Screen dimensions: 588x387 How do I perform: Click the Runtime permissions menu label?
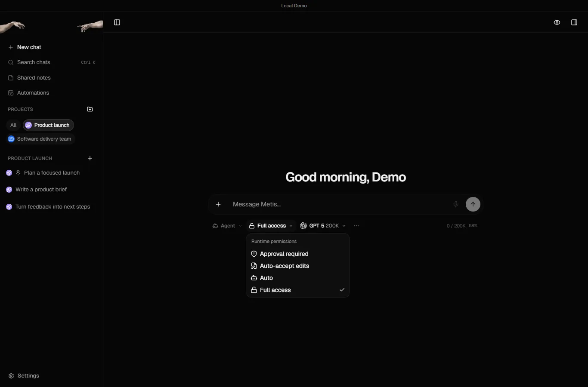click(274, 241)
